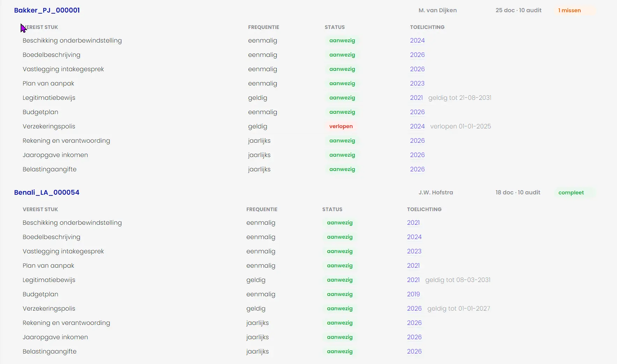Open Benali's 2019 Budgetplan link
This screenshot has width=617, height=364.
pos(414,294)
